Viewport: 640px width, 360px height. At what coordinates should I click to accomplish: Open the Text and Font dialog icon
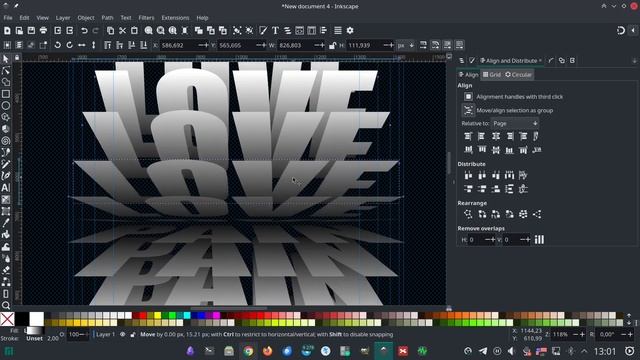click(276, 31)
